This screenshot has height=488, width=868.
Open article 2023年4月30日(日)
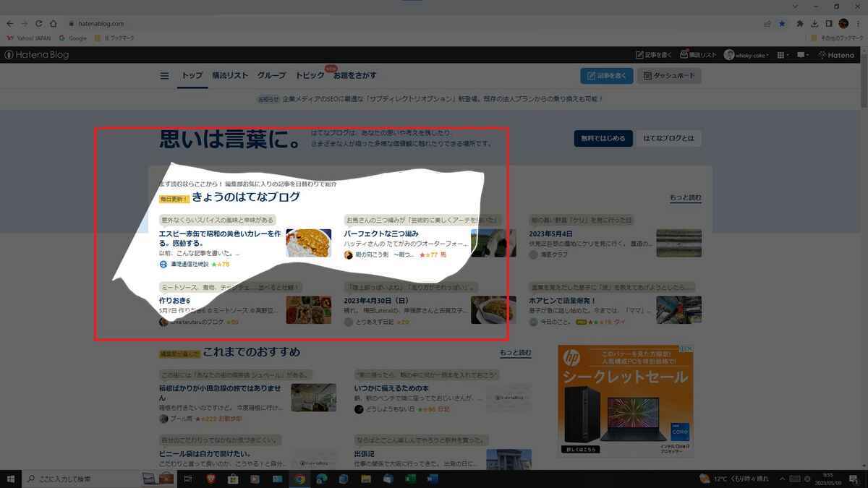click(x=376, y=300)
